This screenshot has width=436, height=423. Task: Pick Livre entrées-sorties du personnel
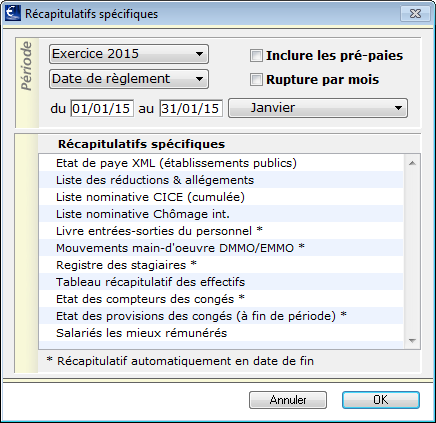[221, 231]
